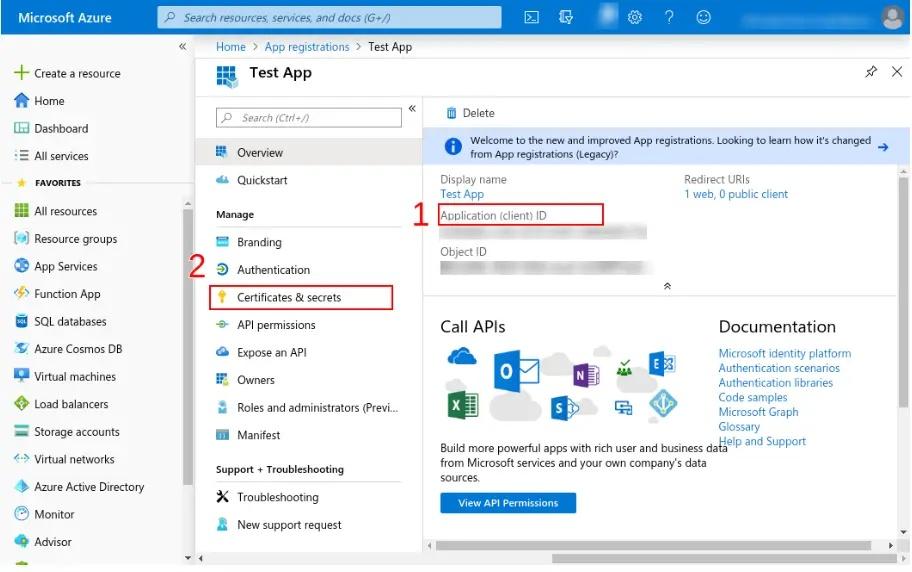
Task: Collapse the left portal navigation menu
Action: pos(183,47)
